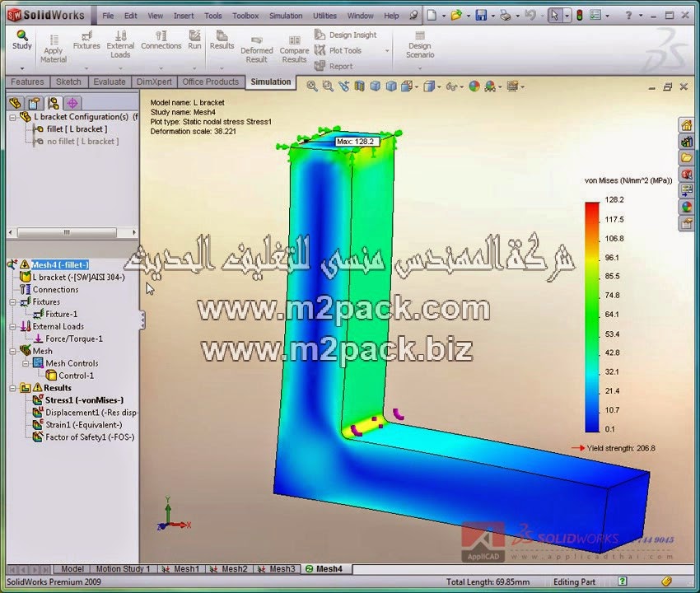700x593 pixels.
Task: Open the File Explorer folder icon in the task pane
Action: [x=687, y=157]
